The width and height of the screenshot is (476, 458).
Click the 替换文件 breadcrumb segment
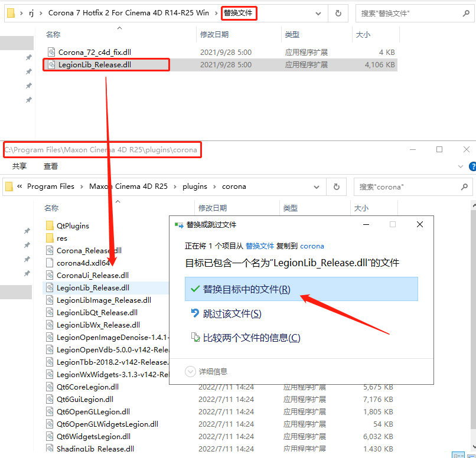click(238, 13)
